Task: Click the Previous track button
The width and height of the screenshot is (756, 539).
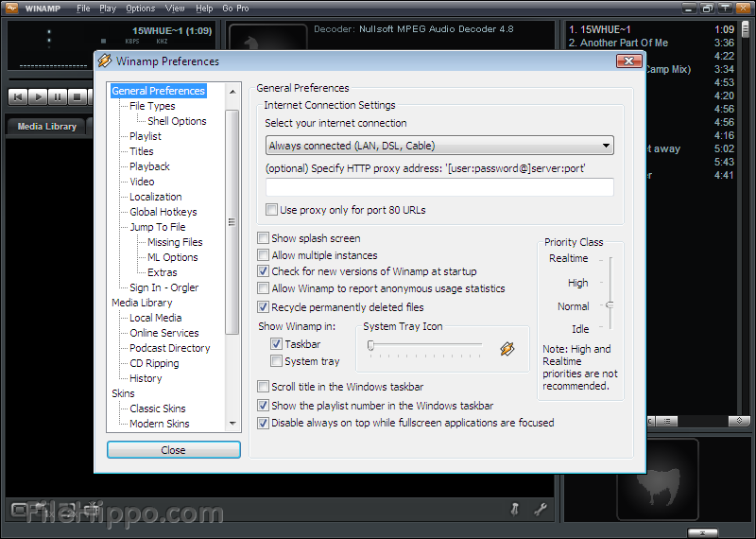Action: click(x=18, y=97)
